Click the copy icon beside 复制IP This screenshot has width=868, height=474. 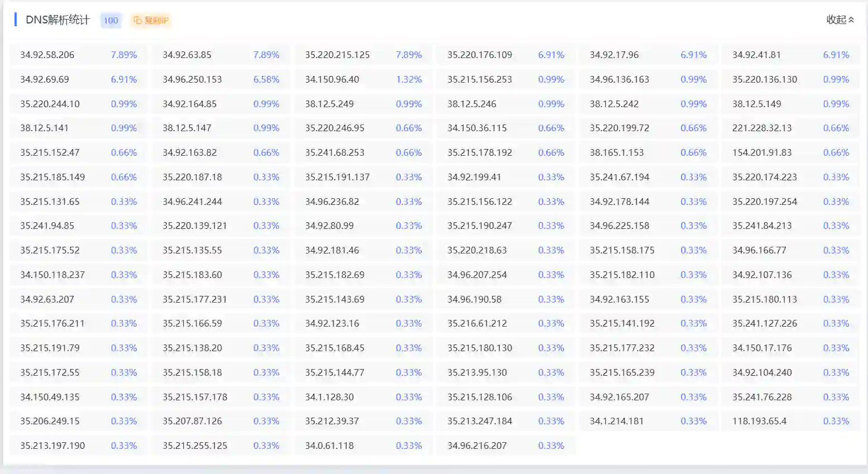(x=137, y=21)
